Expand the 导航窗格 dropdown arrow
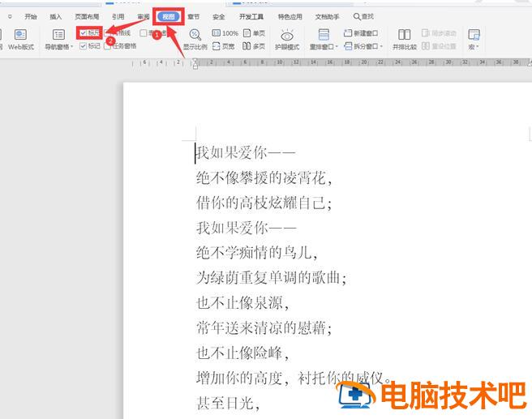 (72, 47)
